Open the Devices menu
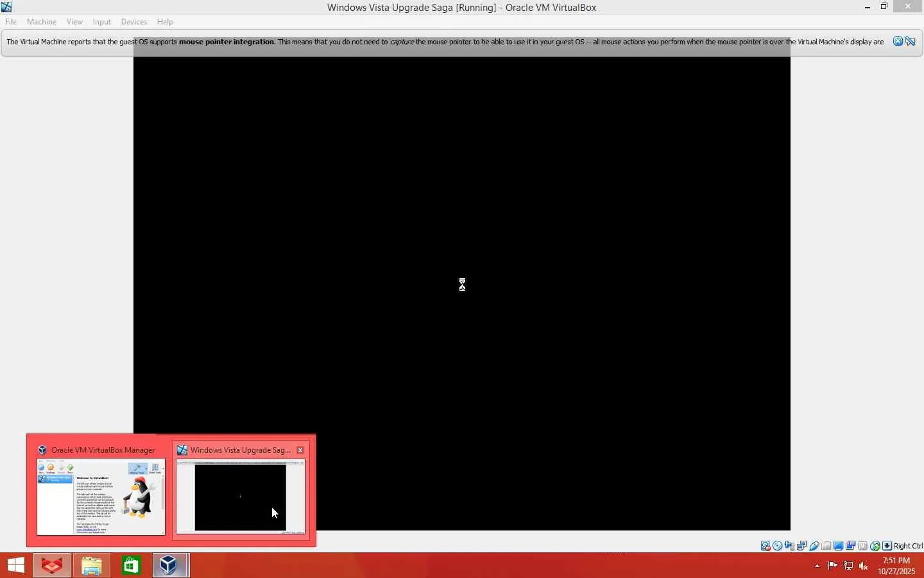Screen dimensions: 924x578 pos(134,22)
